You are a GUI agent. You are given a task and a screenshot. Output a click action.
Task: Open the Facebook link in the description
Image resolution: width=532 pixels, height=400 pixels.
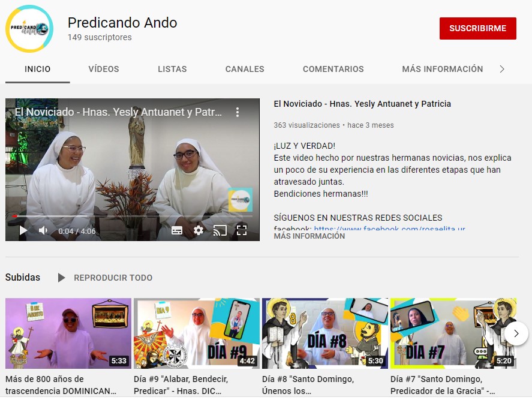pyautogui.click(x=390, y=228)
